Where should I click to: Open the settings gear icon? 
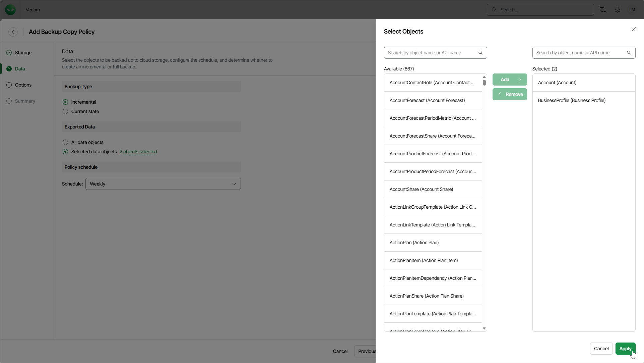[x=618, y=10]
